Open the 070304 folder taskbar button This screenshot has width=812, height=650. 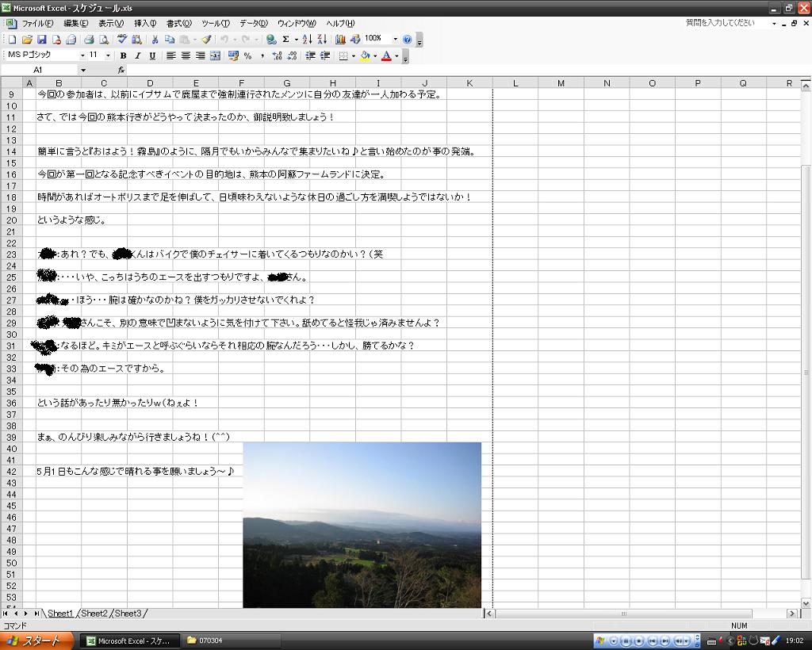coord(231,640)
